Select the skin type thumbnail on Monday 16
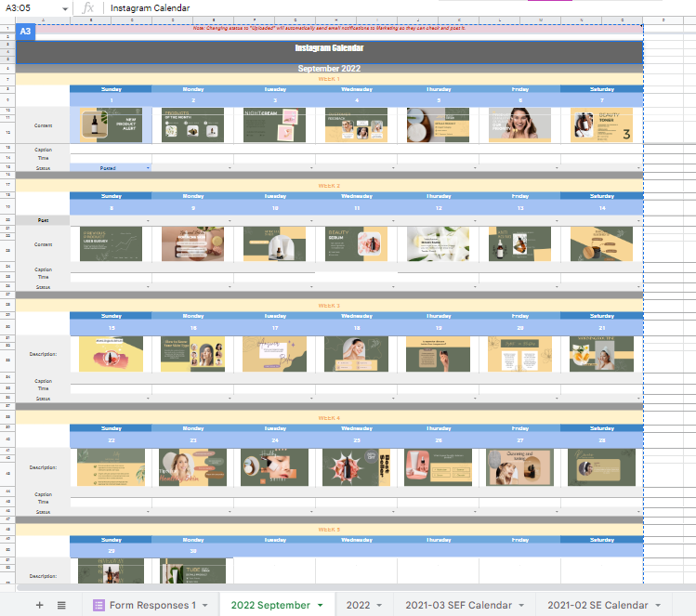The width and height of the screenshot is (696, 616). tap(192, 354)
